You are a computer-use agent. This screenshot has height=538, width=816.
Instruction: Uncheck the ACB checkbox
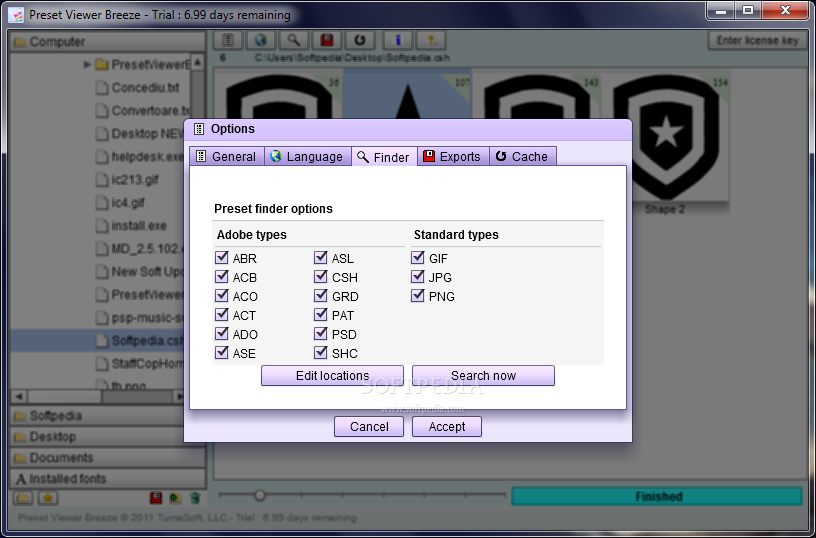click(x=222, y=276)
